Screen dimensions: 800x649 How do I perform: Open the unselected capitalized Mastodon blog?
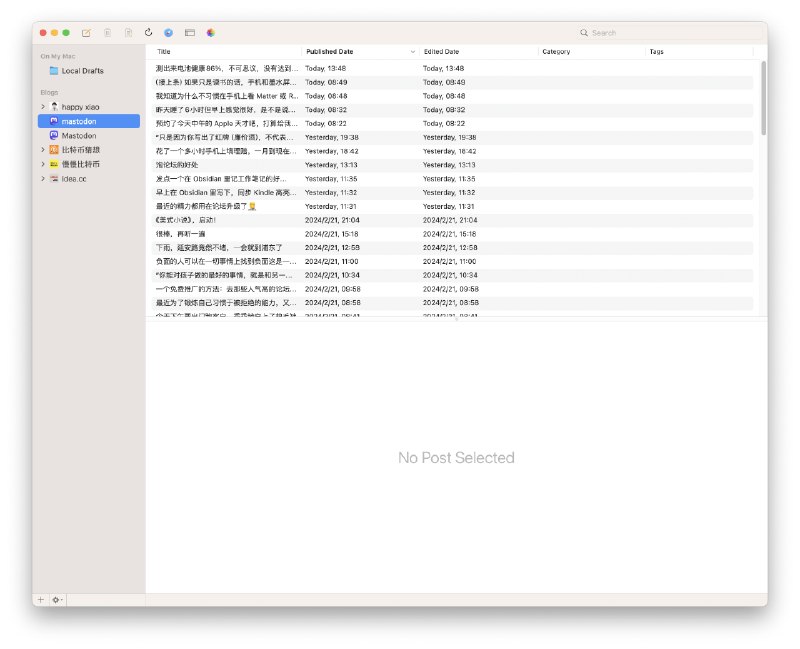pyautogui.click(x=78, y=135)
